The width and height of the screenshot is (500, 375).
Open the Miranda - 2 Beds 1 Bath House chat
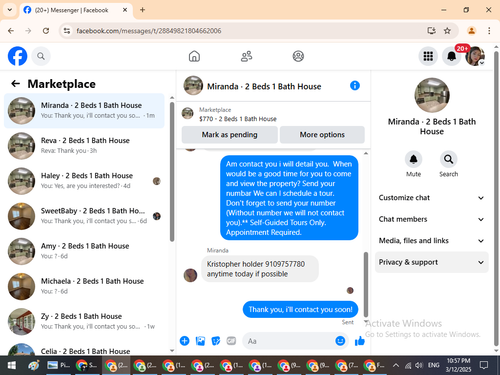84,111
